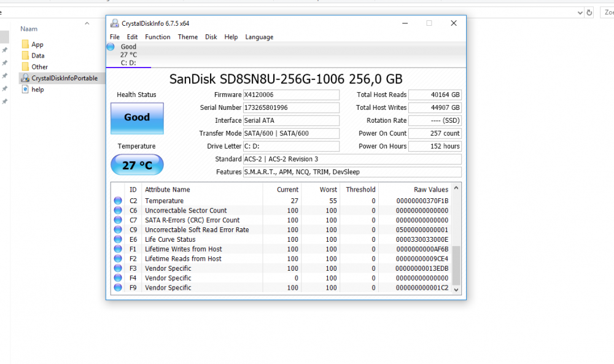Open the Language menu
Image resolution: width=614 pixels, height=364 pixels.
[259, 37]
